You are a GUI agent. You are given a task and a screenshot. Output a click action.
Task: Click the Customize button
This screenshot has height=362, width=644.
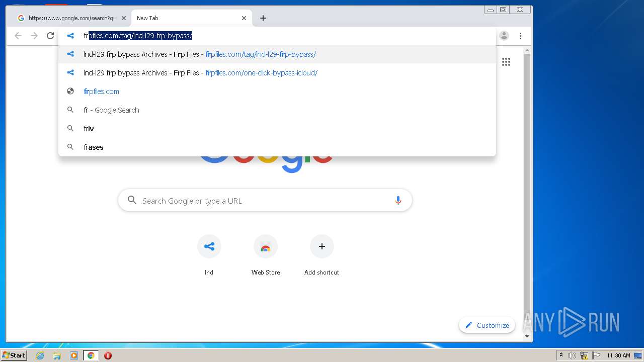(x=487, y=325)
